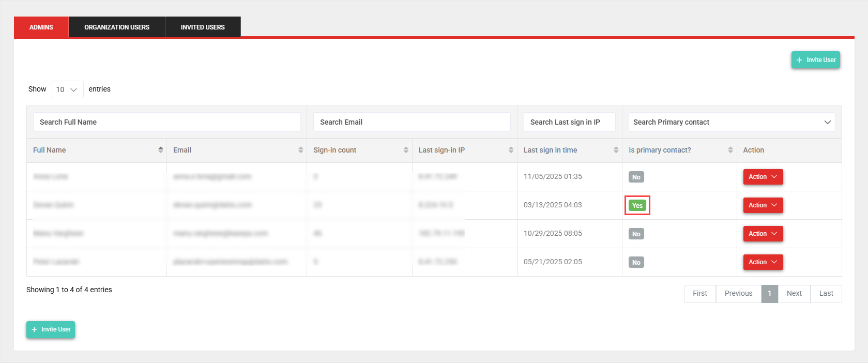
Task: Sort by Sign-in count column arrows
Action: click(406, 150)
